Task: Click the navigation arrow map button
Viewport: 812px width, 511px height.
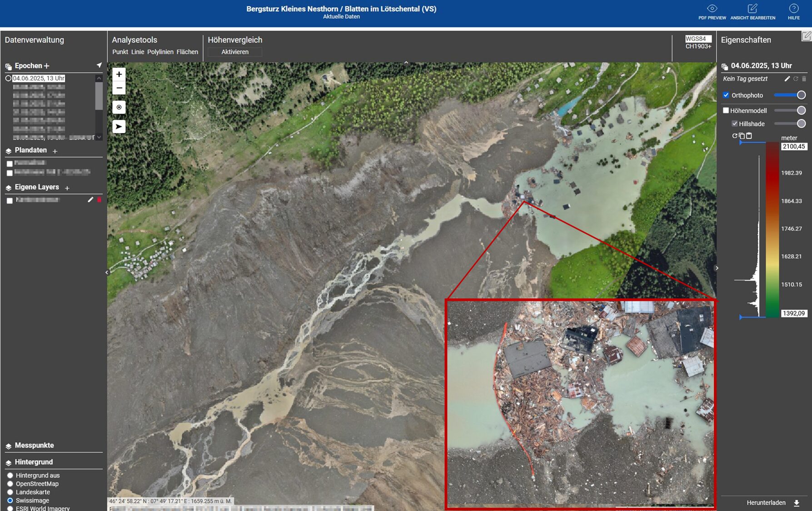Action: point(119,126)
